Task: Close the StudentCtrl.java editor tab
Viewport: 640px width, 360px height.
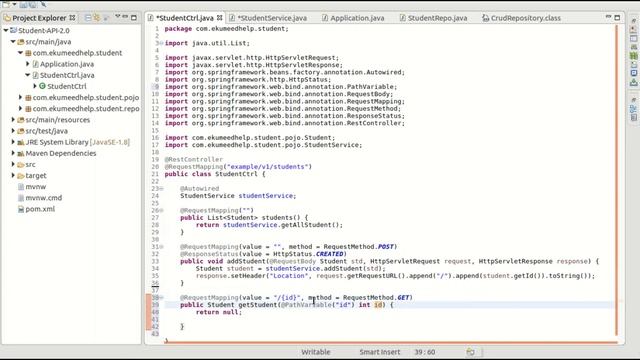Action: (220, 18)
